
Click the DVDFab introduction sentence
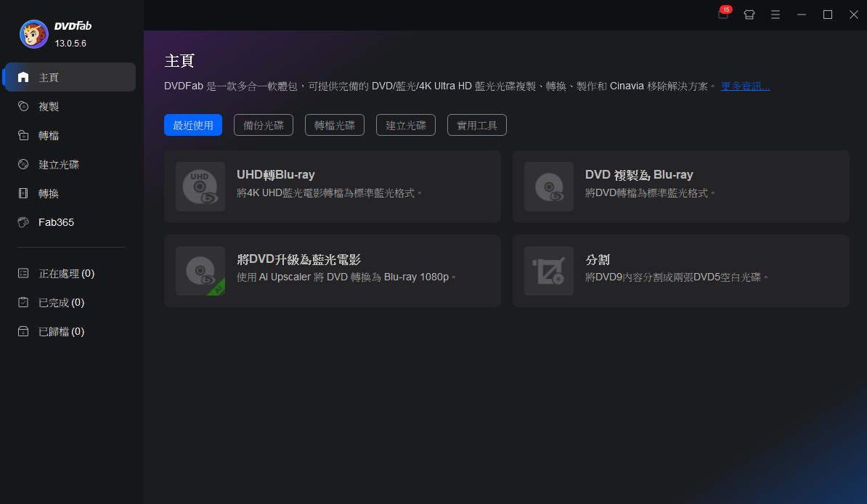click(440, 86)
